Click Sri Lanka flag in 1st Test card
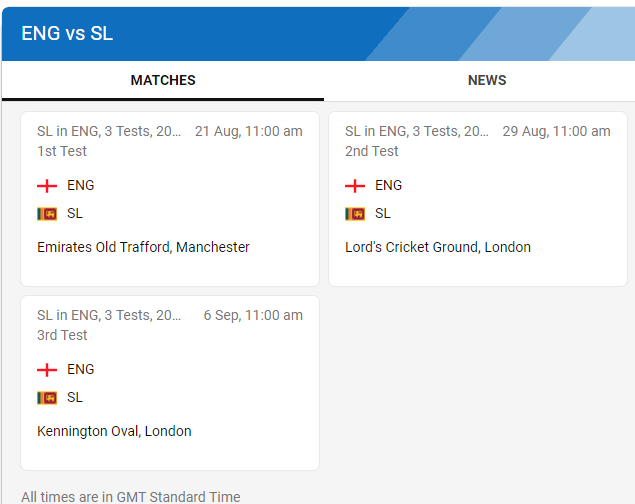The height and width of the screenshot is (504, 635). (x=47, y=214)
